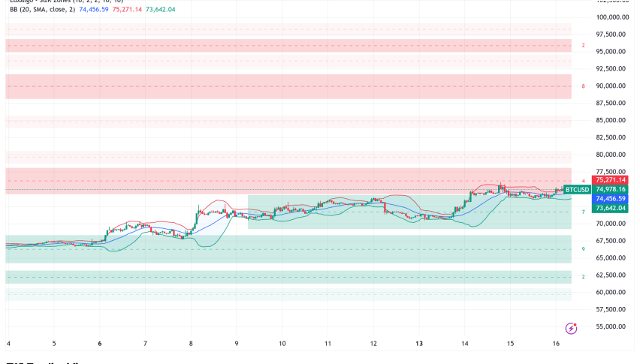Click the red 75,271.14 price label on axis
640x364 pixels.
(x=610, y=180)
